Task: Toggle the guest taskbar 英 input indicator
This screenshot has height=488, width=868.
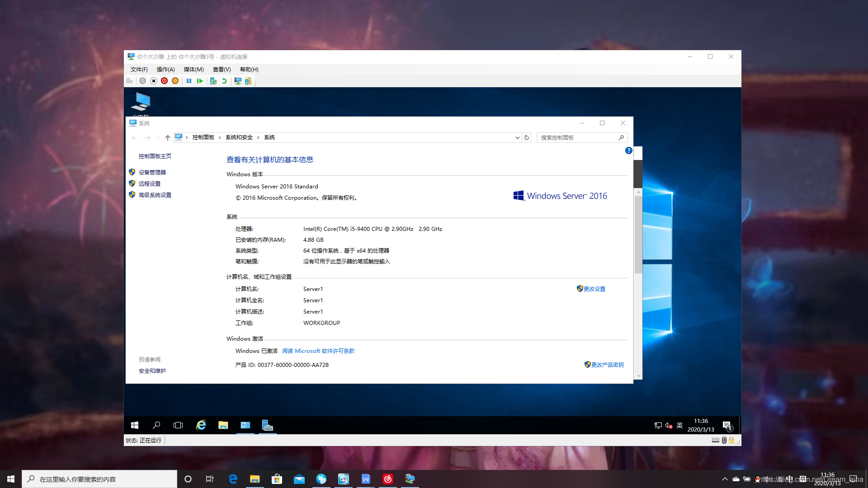Action: tap(679, 425)
